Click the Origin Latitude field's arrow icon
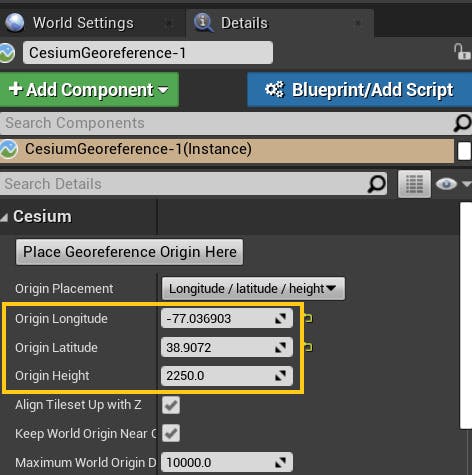 point(281,347)
